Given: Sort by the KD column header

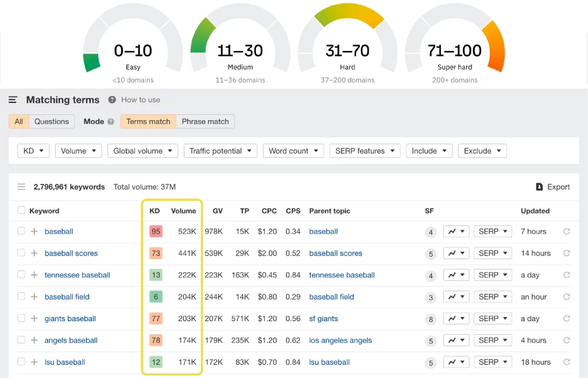Looking at the screenshot, I should coord(154,211).
